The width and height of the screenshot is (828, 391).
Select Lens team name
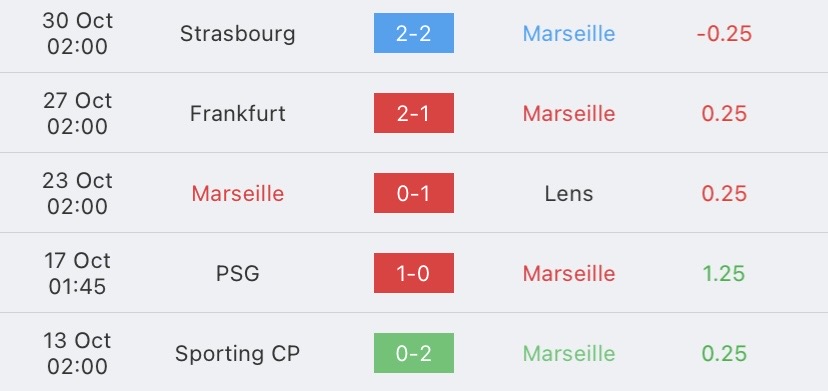pyautogui.click(x=569, y=193)
